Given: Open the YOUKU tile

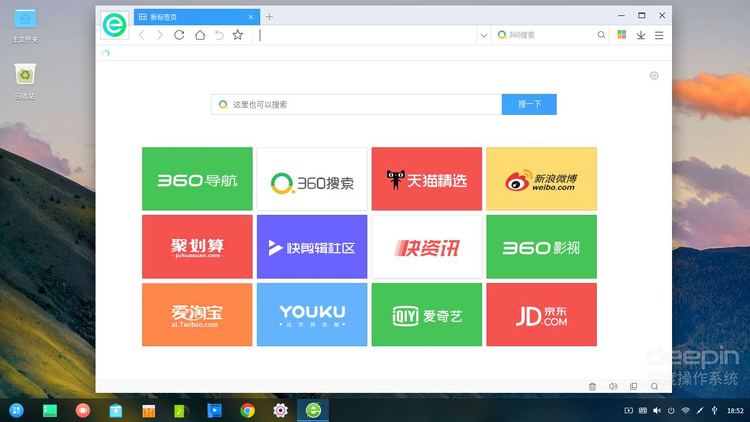Looking at the screenshot, I should 312,314.
